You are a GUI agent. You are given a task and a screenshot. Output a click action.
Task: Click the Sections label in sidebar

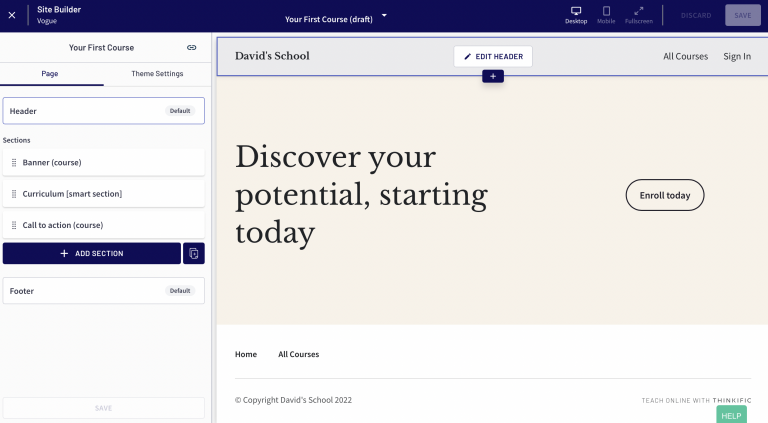tap(17, 140)
